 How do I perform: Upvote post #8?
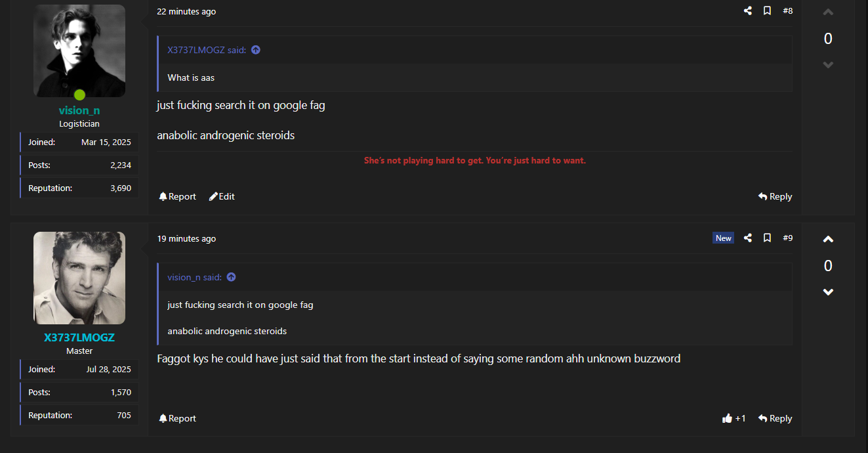pyautogui.click(x=828, y=12)
